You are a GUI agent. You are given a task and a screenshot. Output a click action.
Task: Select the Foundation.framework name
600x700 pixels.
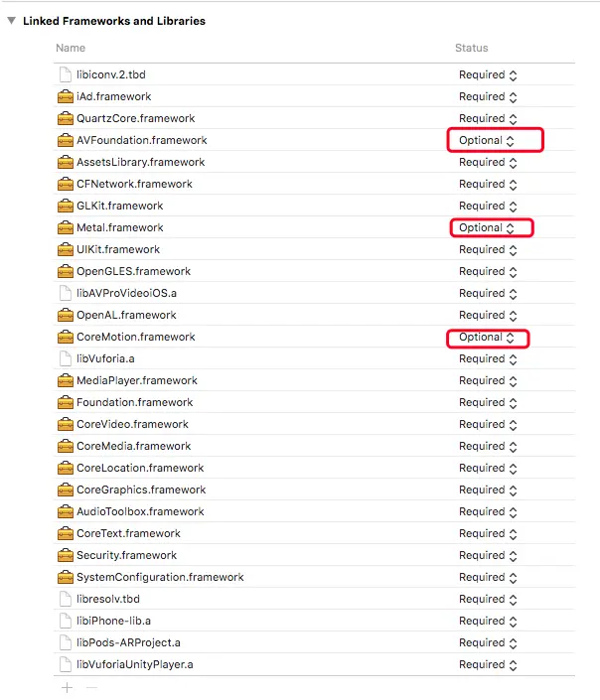134,403
